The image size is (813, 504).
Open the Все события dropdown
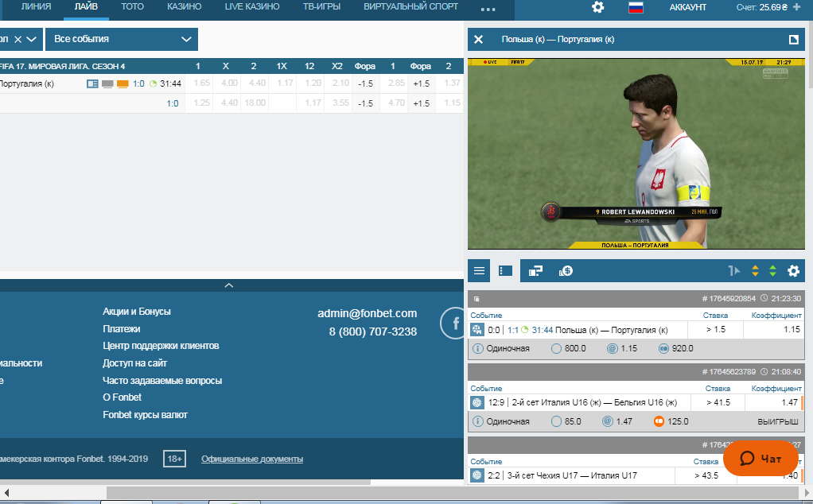tap(122, 40)
